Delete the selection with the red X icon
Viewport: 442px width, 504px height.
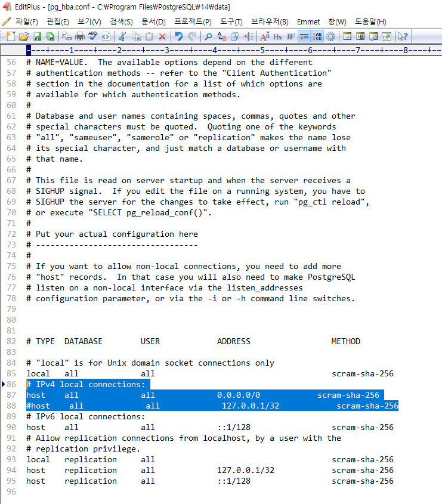click(162, 36)
